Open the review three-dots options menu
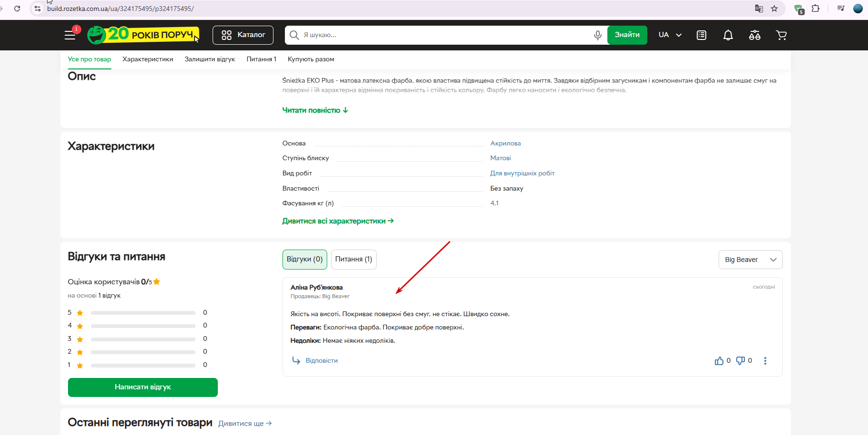Screen dimensions: 868x435 (x=765, y=361)
